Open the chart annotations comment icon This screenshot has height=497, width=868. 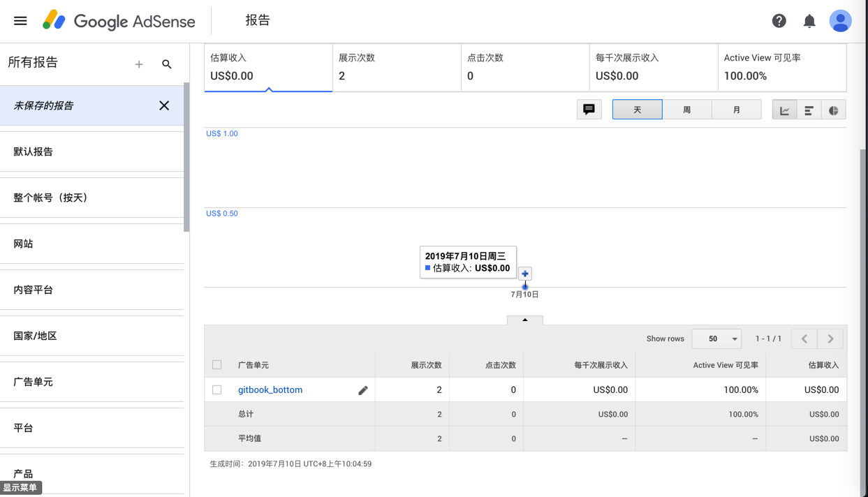[x=589, y=110]
